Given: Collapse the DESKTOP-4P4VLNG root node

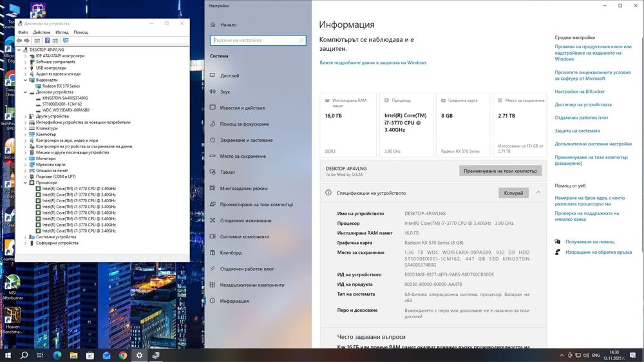Looking at the screenshot, I should 19,50.
